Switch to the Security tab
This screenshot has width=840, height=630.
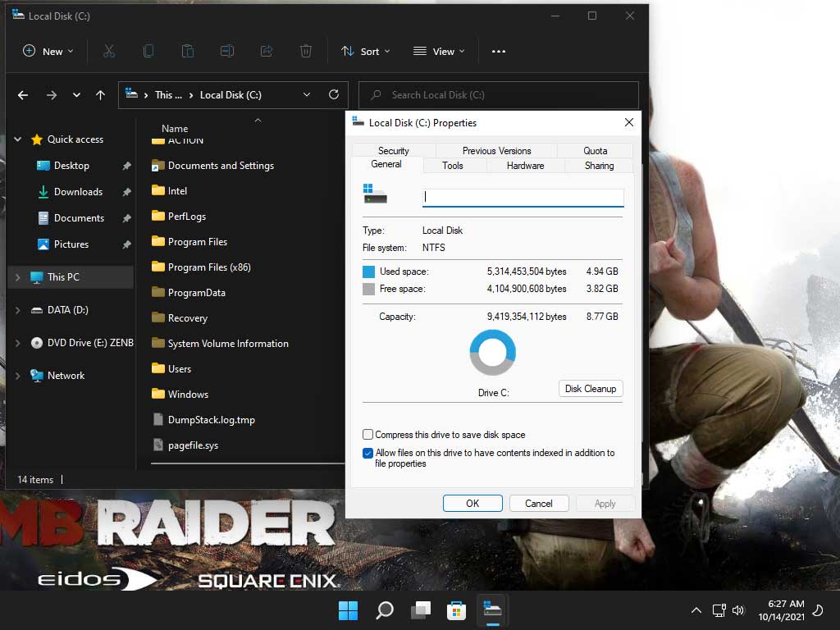coord(393,151)
